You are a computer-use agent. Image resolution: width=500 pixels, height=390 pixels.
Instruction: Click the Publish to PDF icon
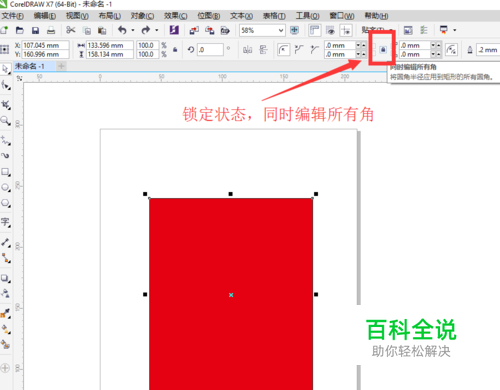[225, 31]
